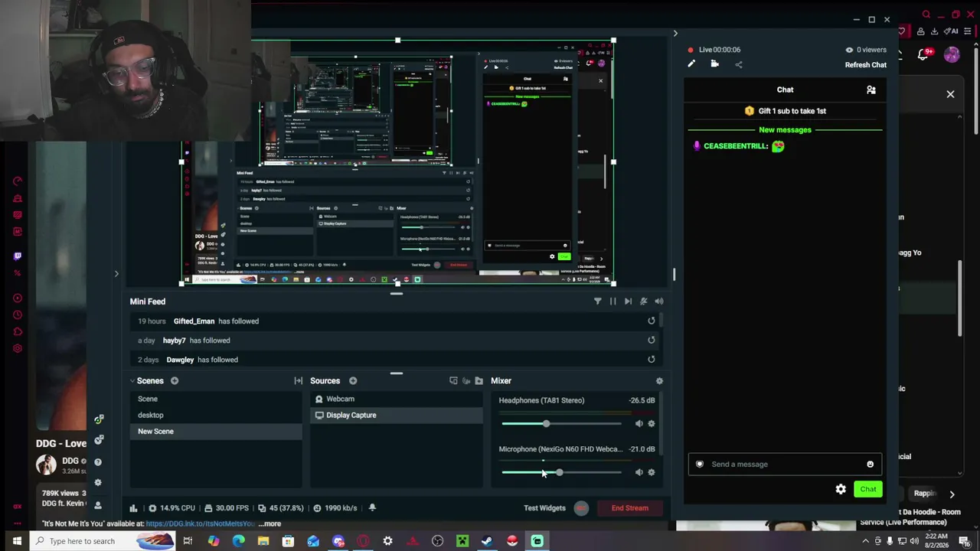Focus the 'Send a message' chat field

tap(785, 464)
